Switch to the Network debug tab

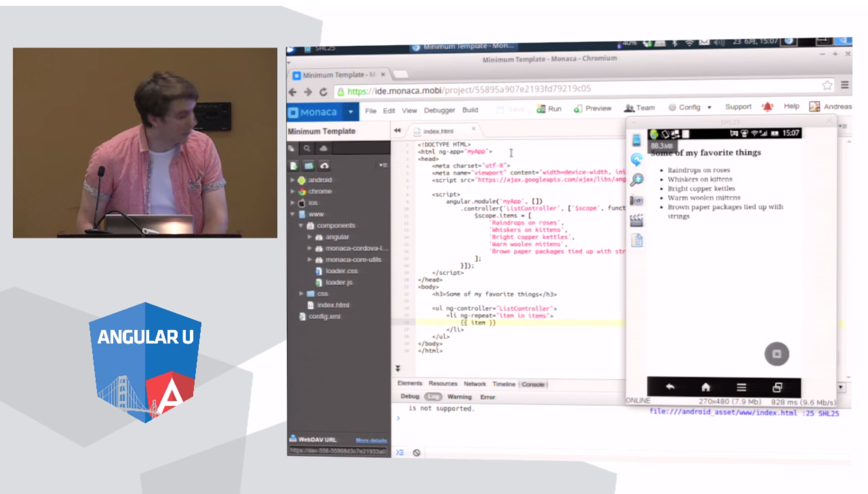tap(474, 384)
